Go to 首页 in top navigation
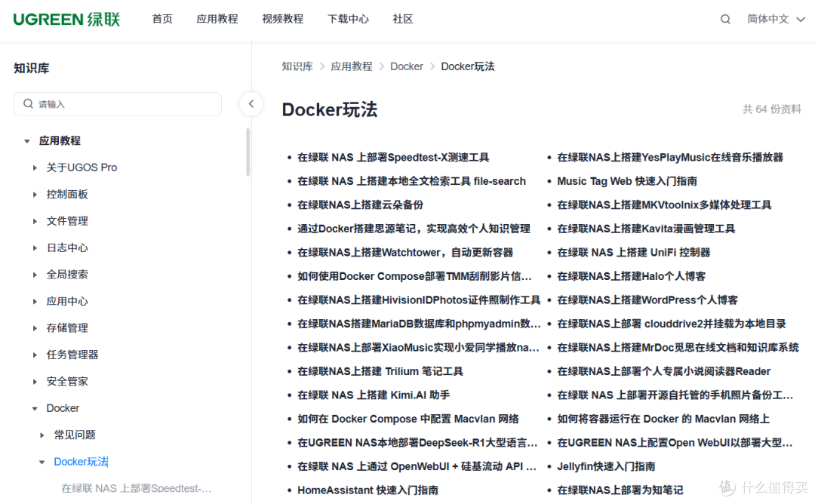The image size is (815, 504). tap(162, 19)
